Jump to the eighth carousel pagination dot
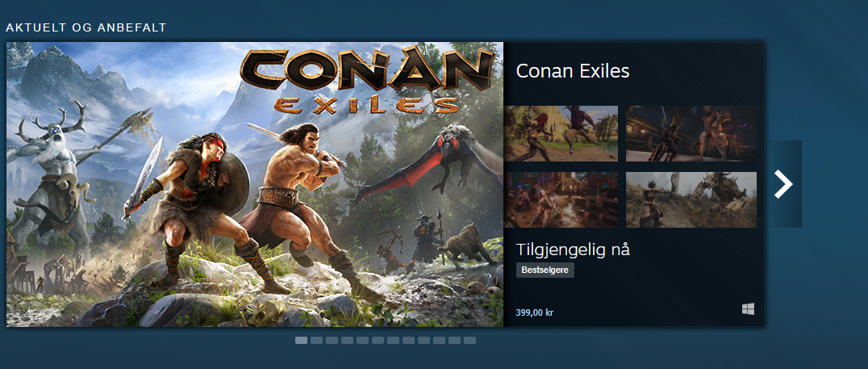The width and height of the screenshot is (868, 369). (408, 341)
